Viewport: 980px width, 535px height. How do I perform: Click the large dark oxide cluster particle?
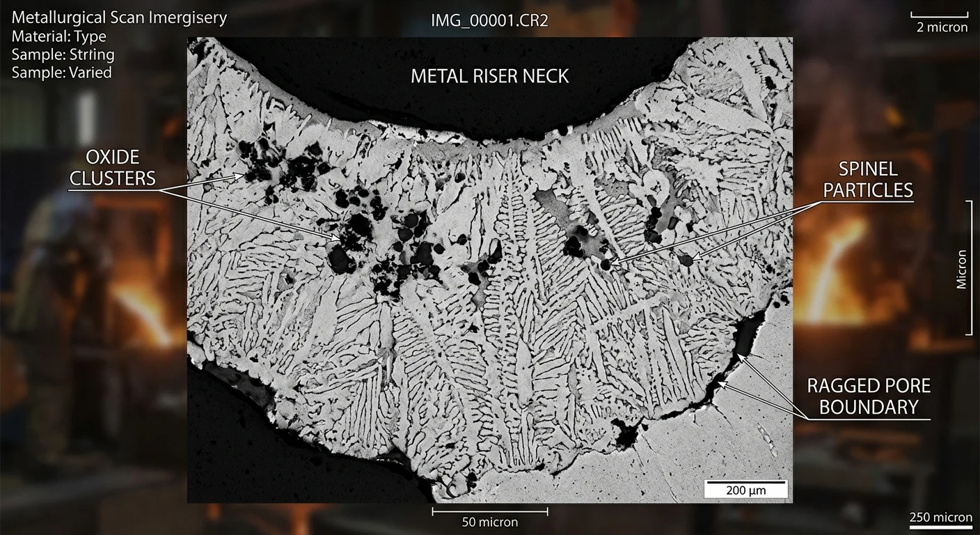point(340,260)
